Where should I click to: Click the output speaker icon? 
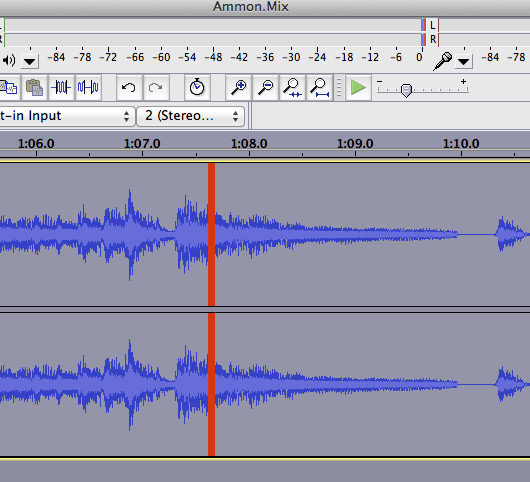[9, 61]
